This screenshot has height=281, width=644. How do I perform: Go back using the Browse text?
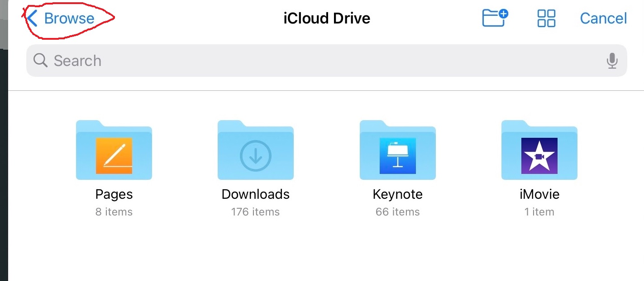(69, 19)
